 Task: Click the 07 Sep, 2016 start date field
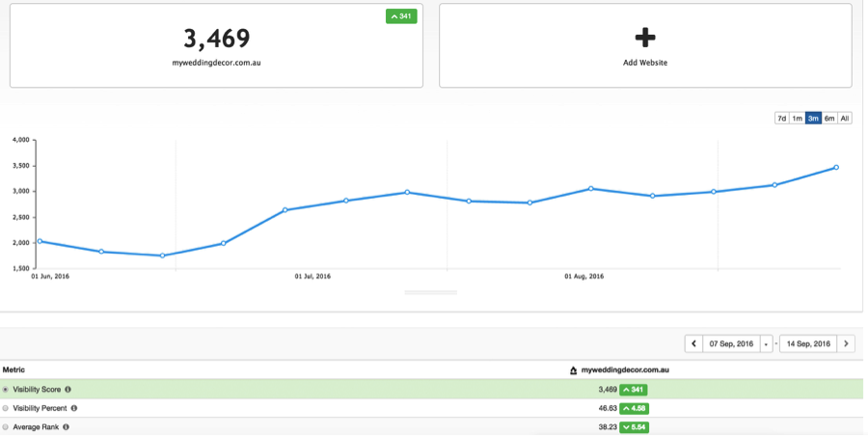731,343
